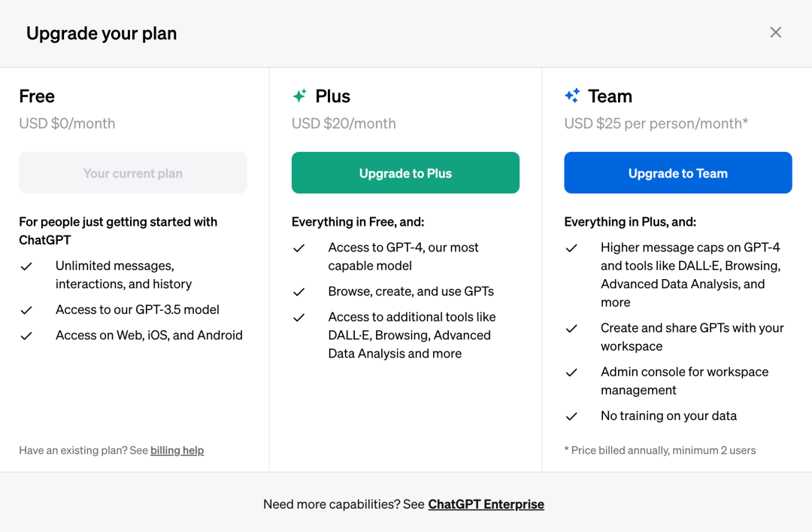Click checkmark next to Access to additional tools
Image resolution: width=812 pixels, height=532 pixels.
pyautogui.click(x=299, y=318)
